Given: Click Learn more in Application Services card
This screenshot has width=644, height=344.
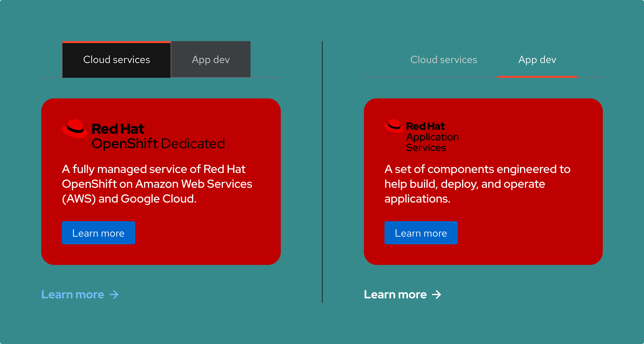Looking at the screenshot, I should 421,233.
